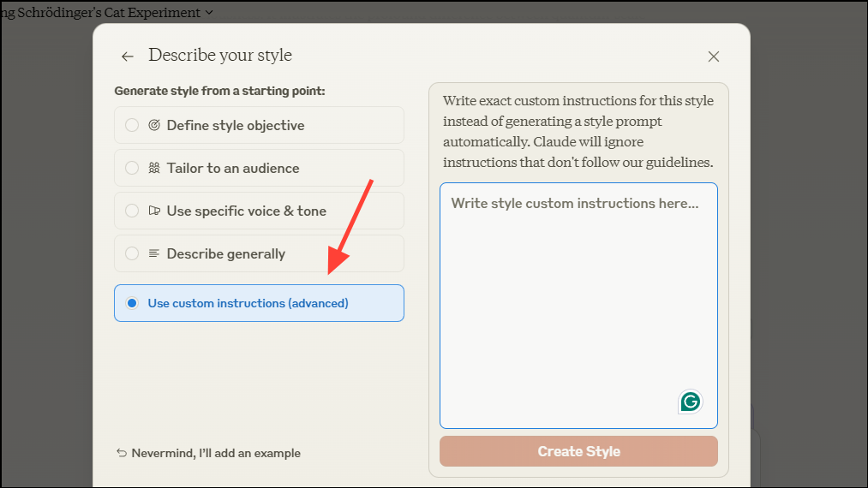Click the Describe your style heading
The height and width of the screenshot is (488, 868).
point(220,56)
